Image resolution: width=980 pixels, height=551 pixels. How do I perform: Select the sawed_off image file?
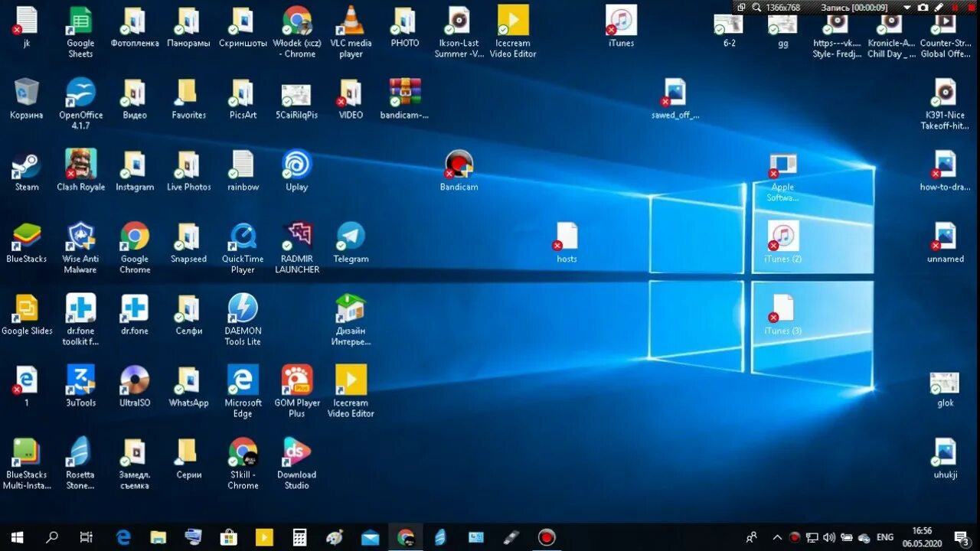675,98
